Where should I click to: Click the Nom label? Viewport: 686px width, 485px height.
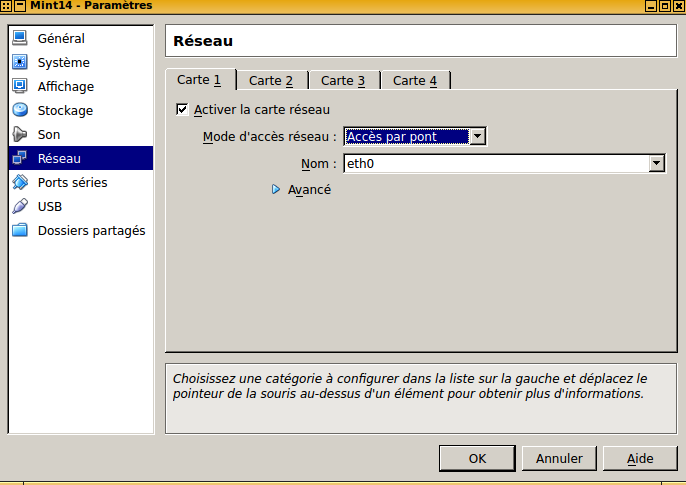[319, 164]
